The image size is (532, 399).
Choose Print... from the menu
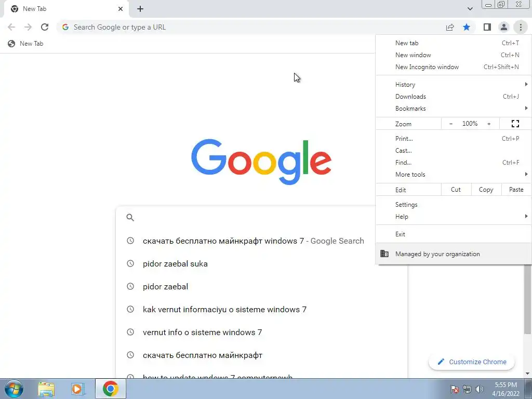point(454,138)
